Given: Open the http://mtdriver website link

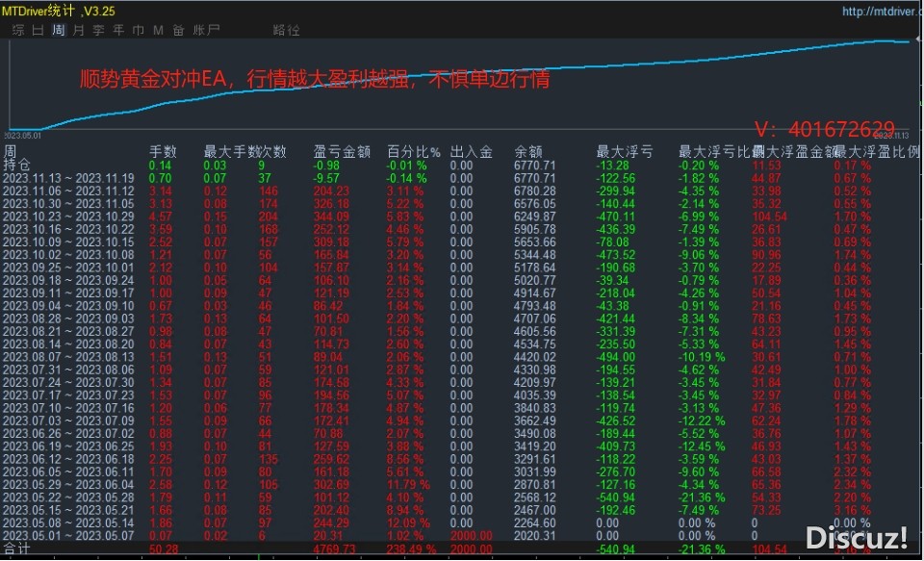Looking at the screenshot, I should 881,12.
